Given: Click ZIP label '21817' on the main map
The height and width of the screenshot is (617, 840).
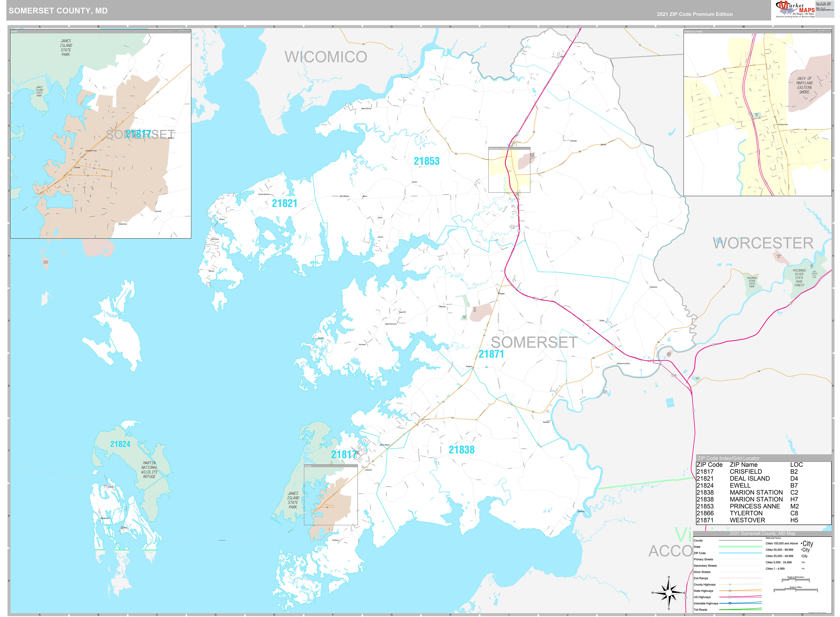Looking at the screenshot, I should click(344, 454).
